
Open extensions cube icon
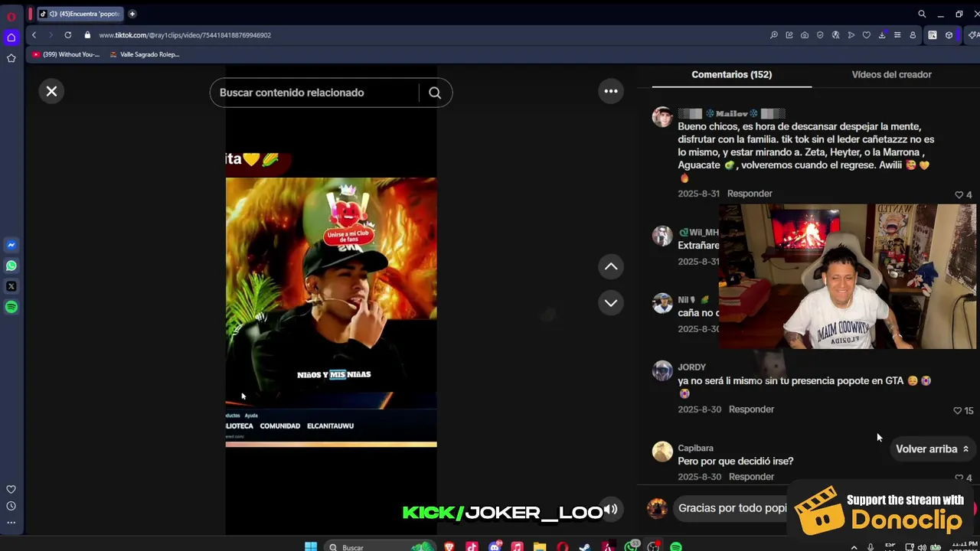pos(949,35)
